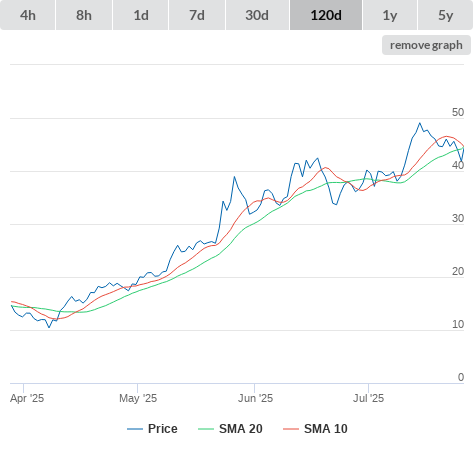The width and height of the screenshot is (474, 455).
Task: Select the active 120d tab
Action: pos(326,15)
